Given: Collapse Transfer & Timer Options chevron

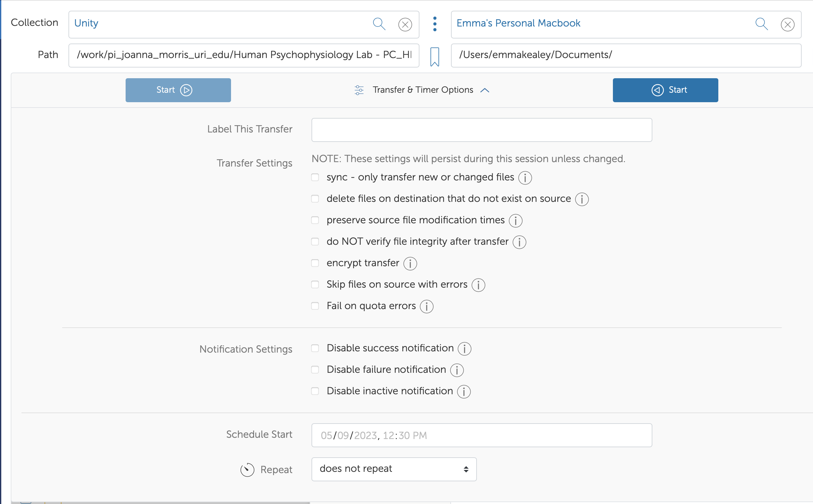Looking at the screenshot, I should tap(484, 90).
